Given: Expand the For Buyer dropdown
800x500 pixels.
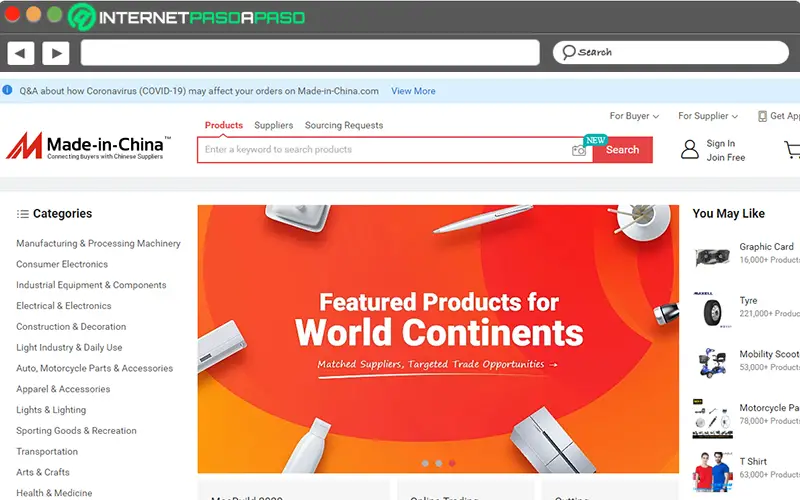Looking at the screenshot, I should 634,116.
